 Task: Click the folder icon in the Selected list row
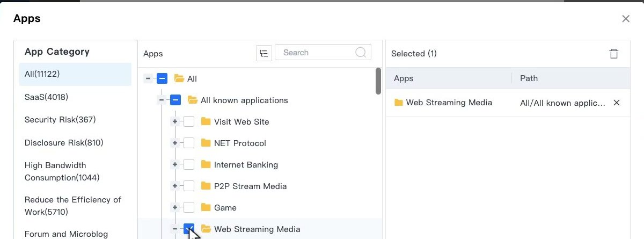click(399, 102)
